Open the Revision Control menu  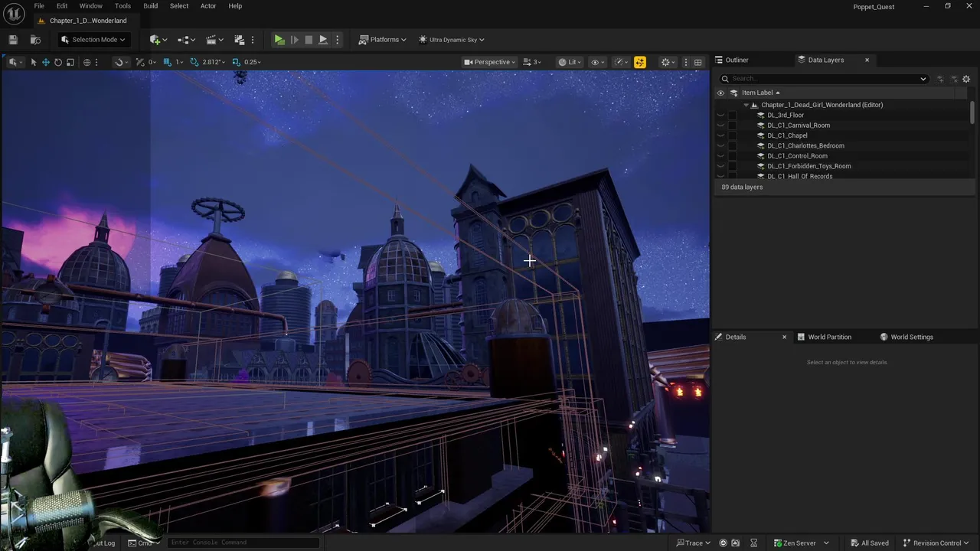pos(936,543)
